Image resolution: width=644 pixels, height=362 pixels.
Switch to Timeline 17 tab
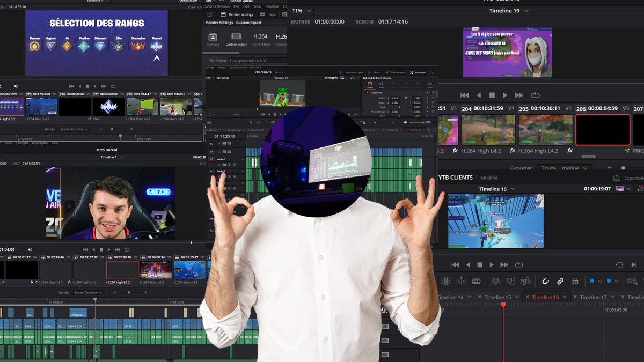pos(593,297)
